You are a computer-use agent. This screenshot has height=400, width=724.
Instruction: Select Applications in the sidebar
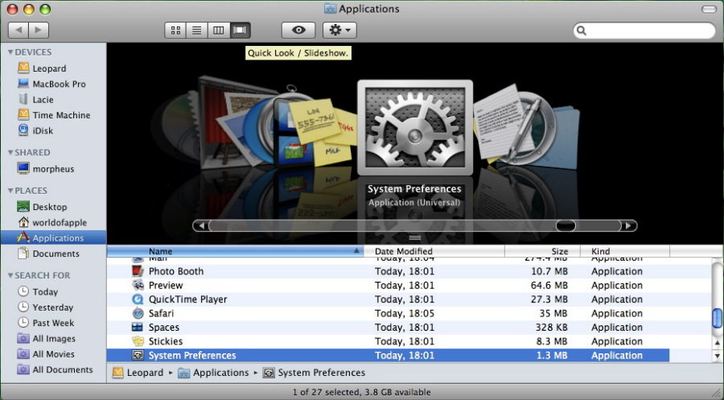tap(53, 238)
